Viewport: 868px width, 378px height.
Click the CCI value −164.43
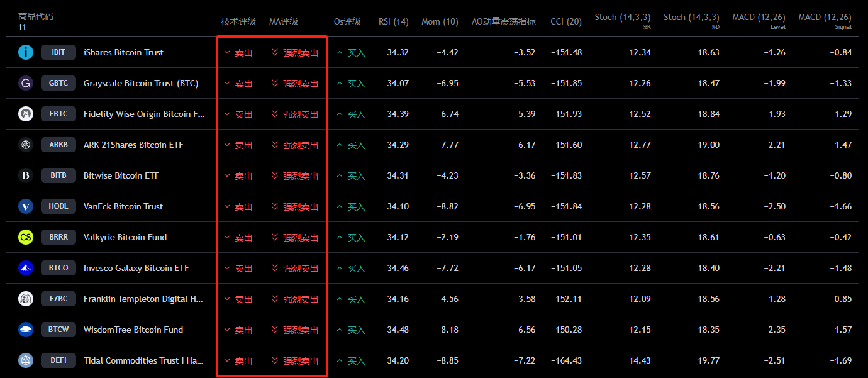(x=566, y=360)
